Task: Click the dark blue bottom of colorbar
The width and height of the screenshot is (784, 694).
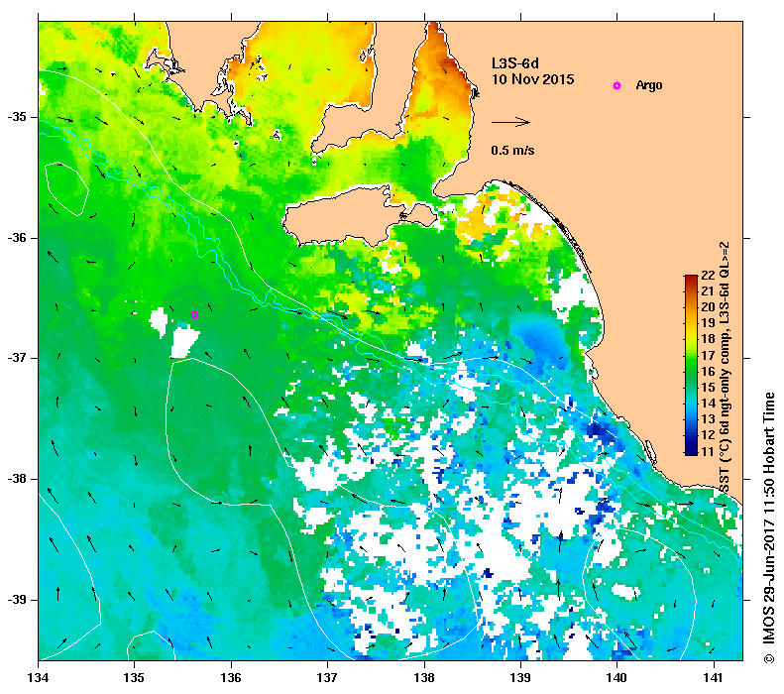Action: coord(691,450)
